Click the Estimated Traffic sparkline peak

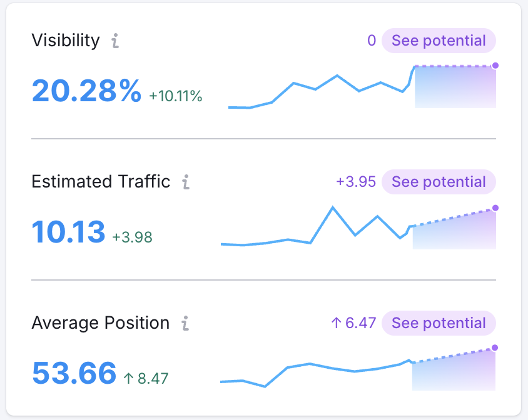tap(333, 207)
